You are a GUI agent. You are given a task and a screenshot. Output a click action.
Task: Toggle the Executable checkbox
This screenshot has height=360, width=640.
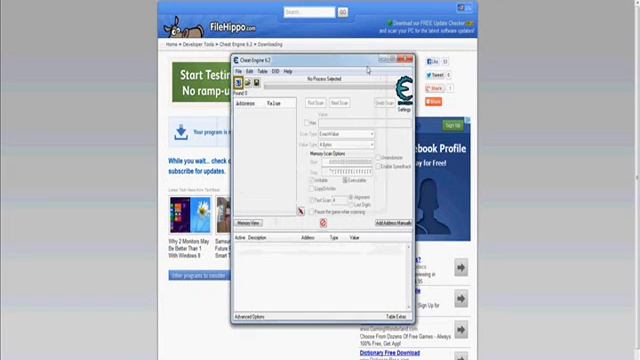(x=345, y=180)
